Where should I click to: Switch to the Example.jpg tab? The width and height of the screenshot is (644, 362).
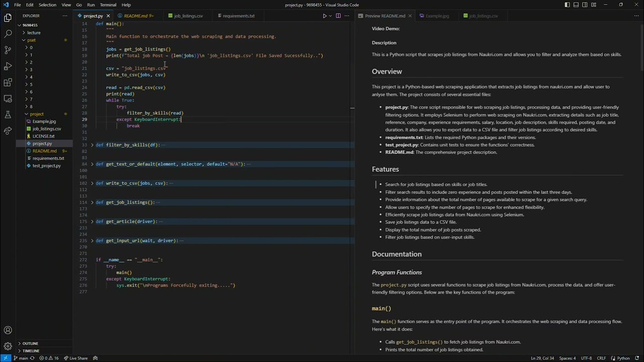pos(437,16)
